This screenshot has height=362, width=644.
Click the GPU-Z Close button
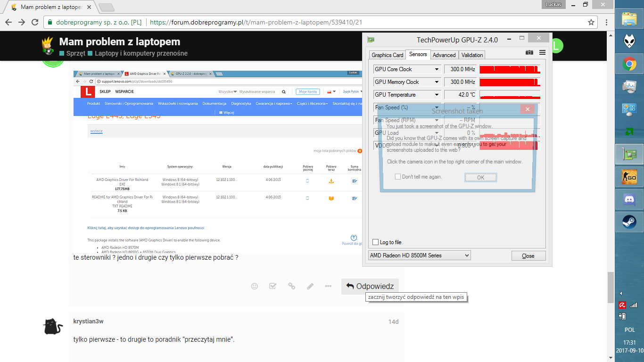tap(528, 255)
